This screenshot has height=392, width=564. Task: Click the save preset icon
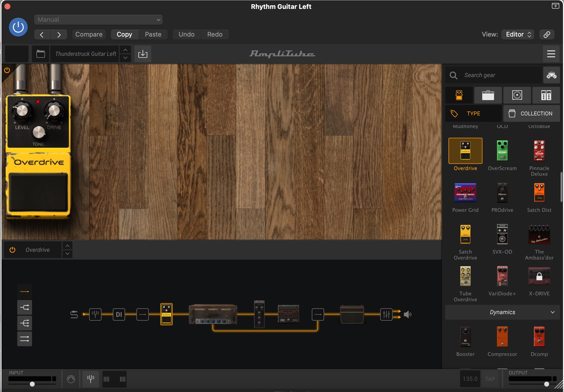(x=143, y=54)
